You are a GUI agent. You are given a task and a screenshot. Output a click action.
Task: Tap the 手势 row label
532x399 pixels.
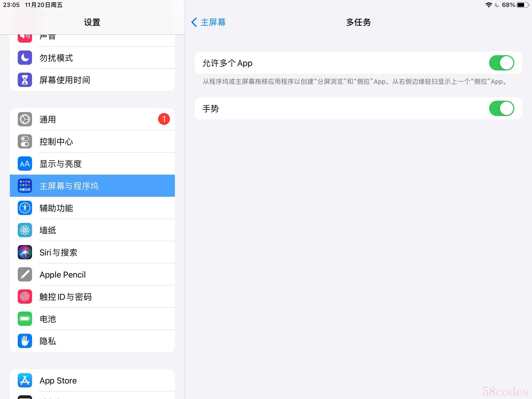point(211,109)
